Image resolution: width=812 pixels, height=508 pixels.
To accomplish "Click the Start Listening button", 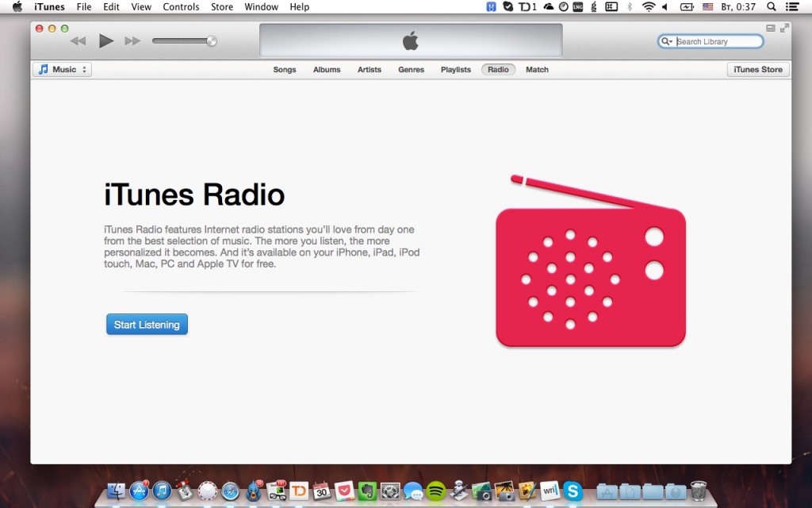I will tap(147, 325).
